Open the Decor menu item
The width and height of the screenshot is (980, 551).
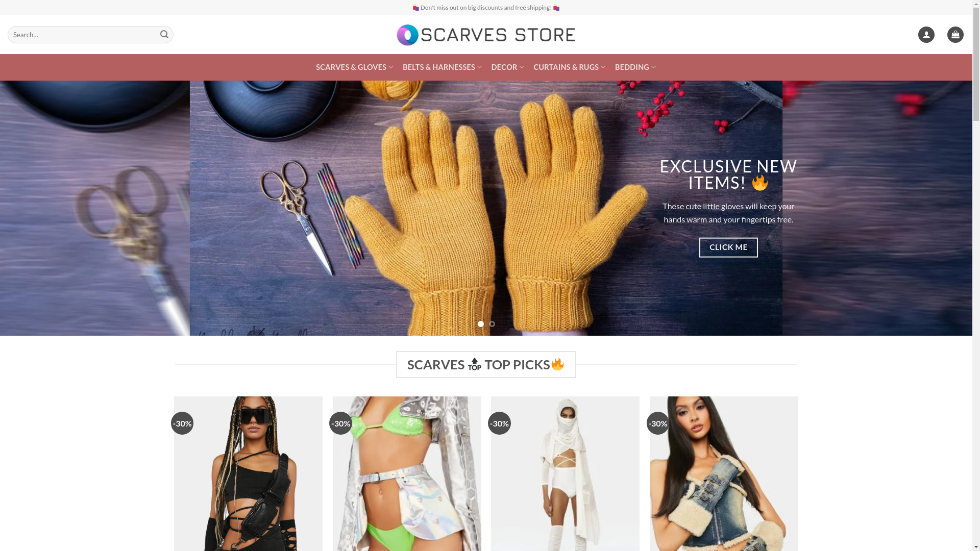click(x=507, y=67)
